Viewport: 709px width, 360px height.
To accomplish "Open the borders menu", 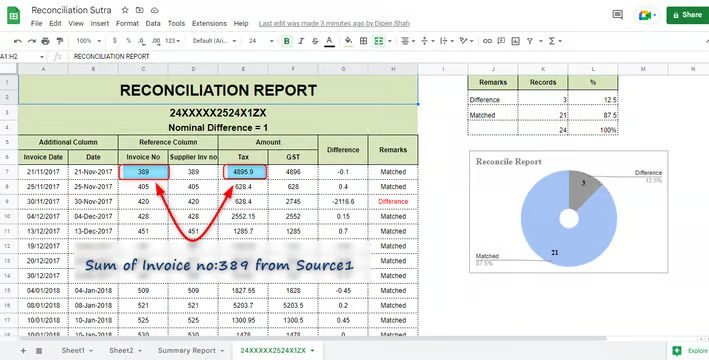I will (x=363, y=41).
